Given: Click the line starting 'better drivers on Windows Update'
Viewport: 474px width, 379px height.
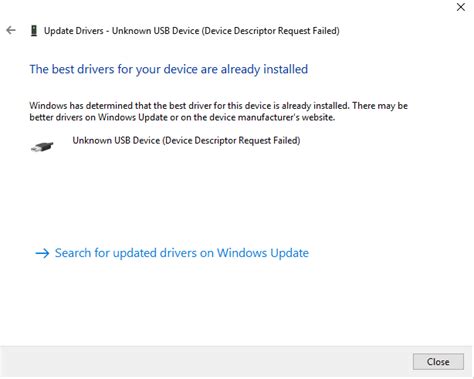Looking at the screenshot, I should click(x=182, y=117).
